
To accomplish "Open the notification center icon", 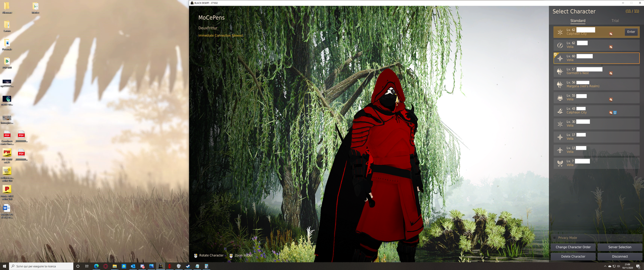I will click(x=638, y=266).
